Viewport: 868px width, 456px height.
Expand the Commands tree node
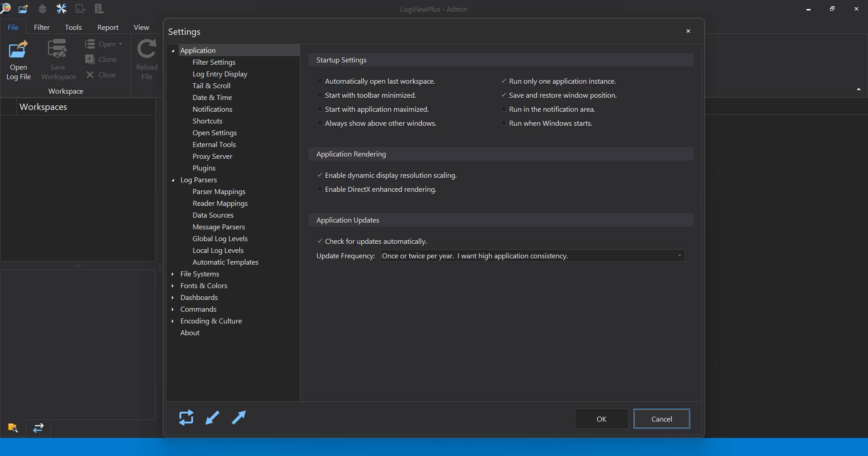(x=173, y=309)
